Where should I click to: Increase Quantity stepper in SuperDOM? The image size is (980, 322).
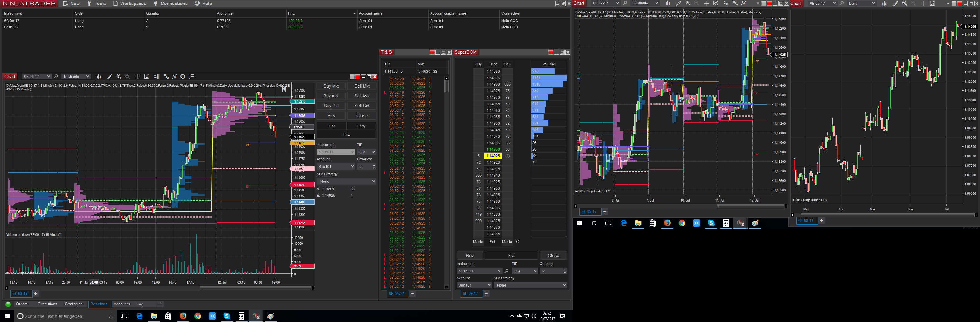(x=565, y=270)
